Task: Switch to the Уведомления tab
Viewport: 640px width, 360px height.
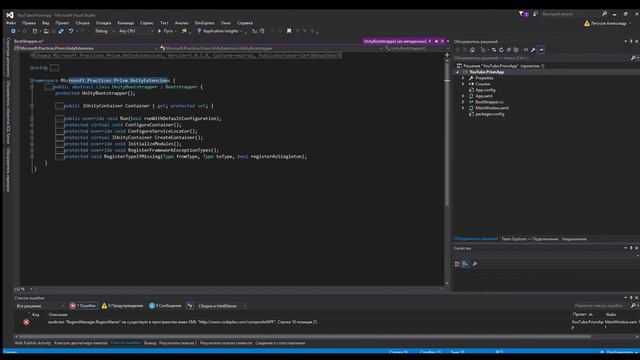Action: (574, 239)
